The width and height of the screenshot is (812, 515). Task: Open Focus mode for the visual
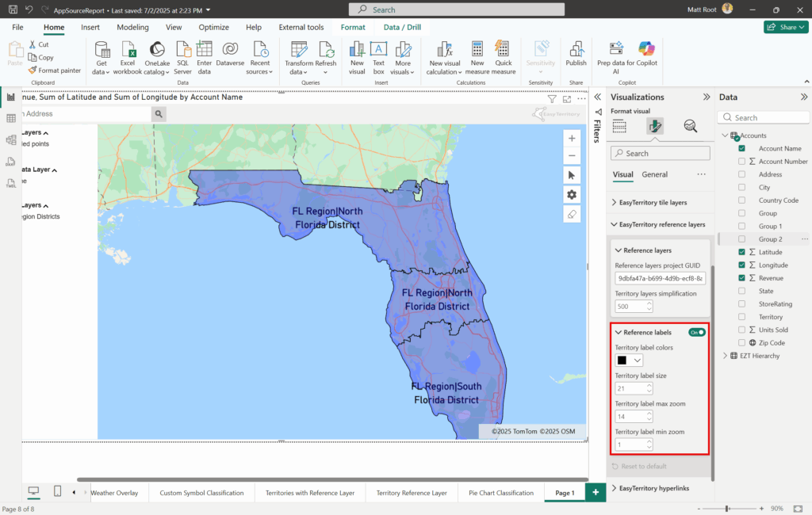coord(567,99)
